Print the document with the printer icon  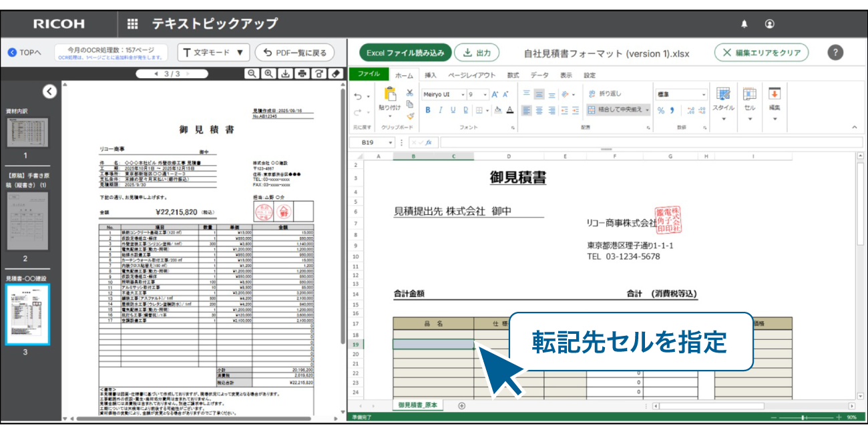coord(302,74)
